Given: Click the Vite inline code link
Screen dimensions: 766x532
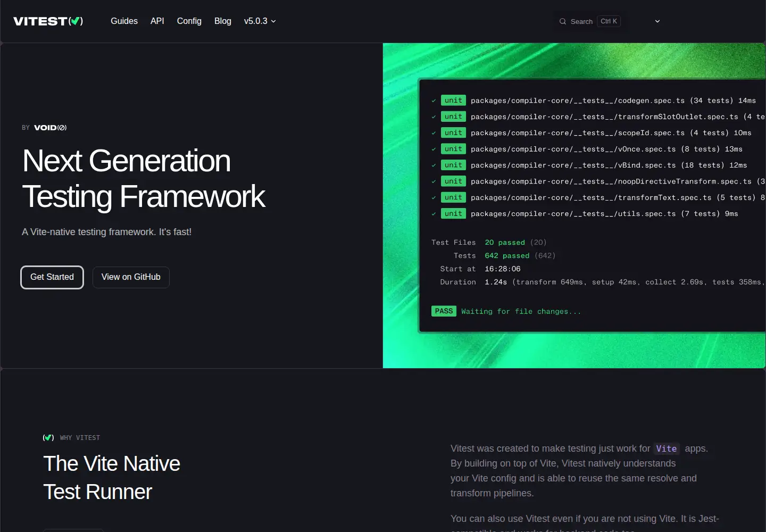Looking at the screenshot, I should (667, 448).
